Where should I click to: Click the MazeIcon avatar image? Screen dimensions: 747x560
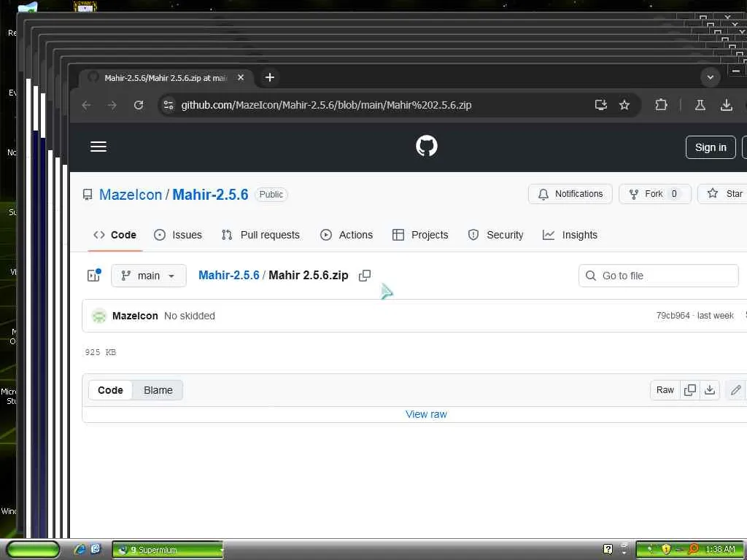tap(99, 316)
